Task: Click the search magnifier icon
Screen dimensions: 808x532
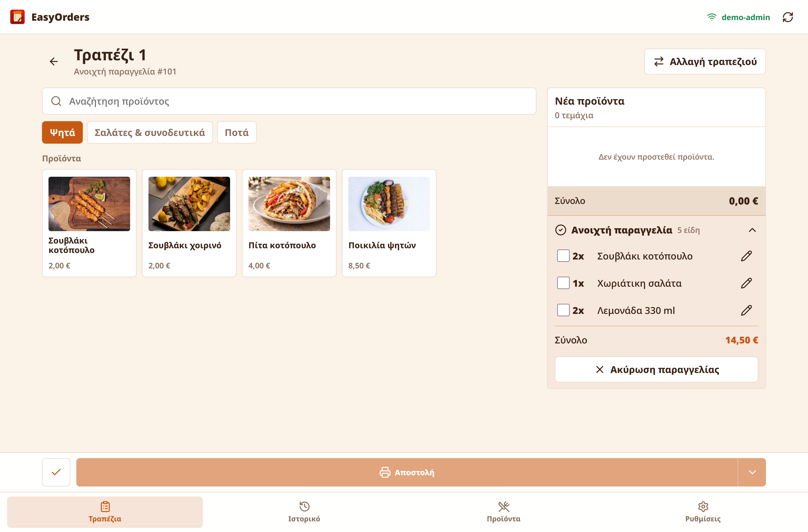Action: click(56, 101)
